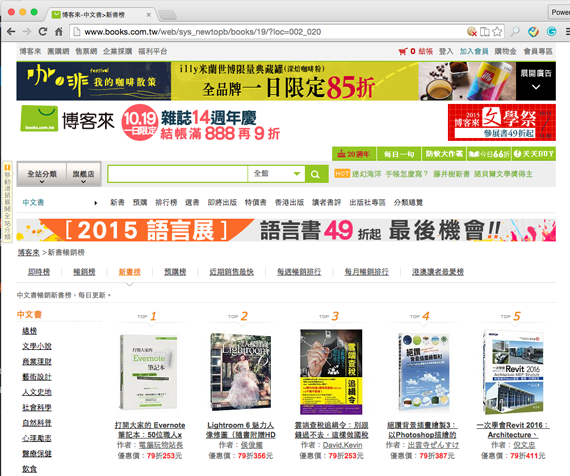
Task: Open the 新書 nav item
Action: coord(117,203)
